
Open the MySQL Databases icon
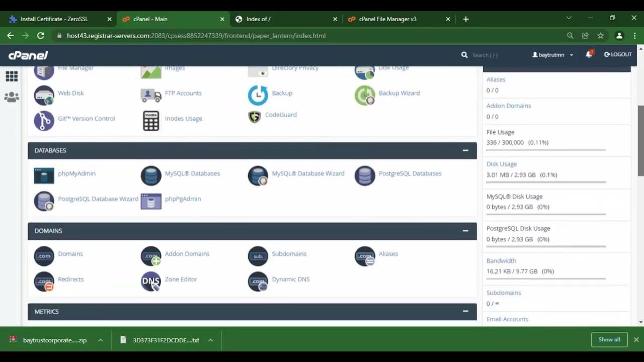151,175
